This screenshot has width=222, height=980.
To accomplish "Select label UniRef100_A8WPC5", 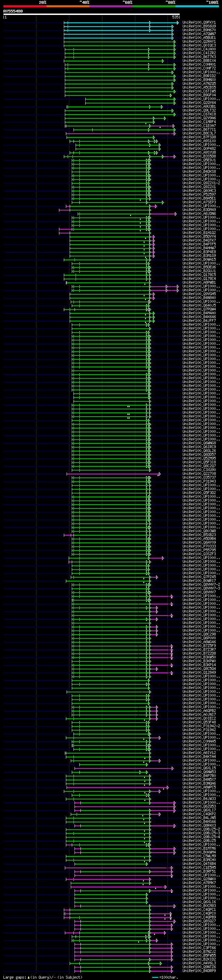I will tap(199, 787).
